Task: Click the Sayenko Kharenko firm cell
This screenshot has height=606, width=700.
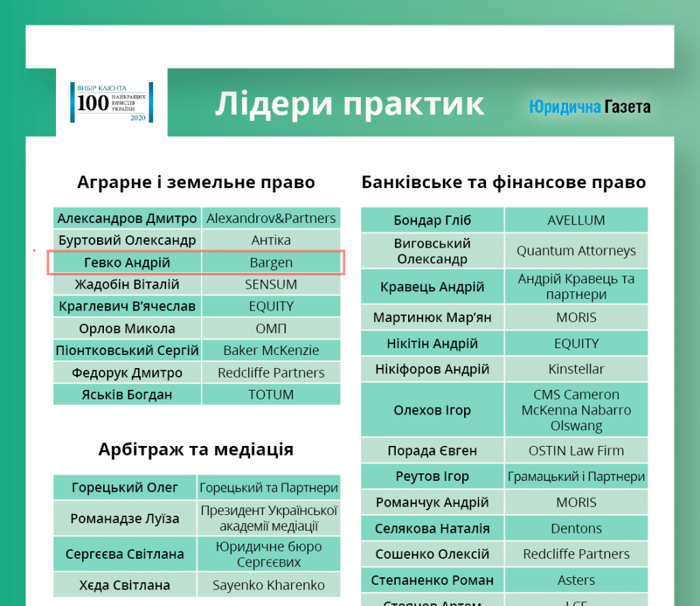Action: [268, 585]
